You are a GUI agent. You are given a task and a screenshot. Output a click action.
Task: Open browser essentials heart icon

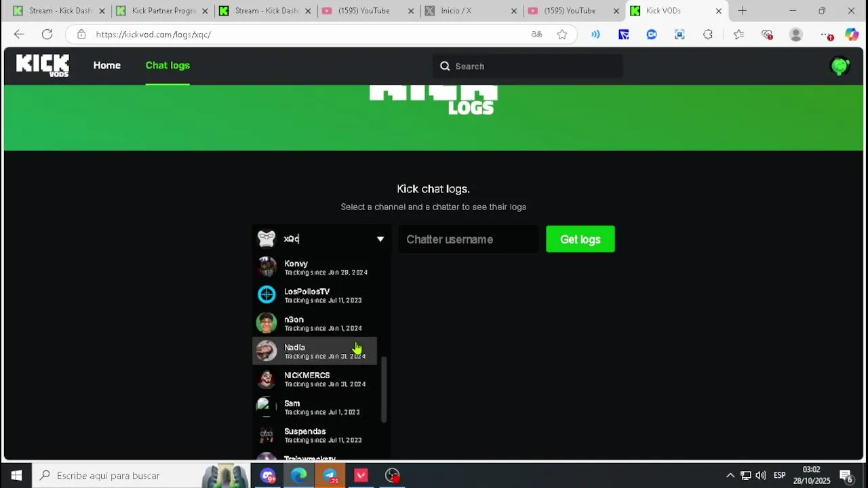(x=767, y=35)
